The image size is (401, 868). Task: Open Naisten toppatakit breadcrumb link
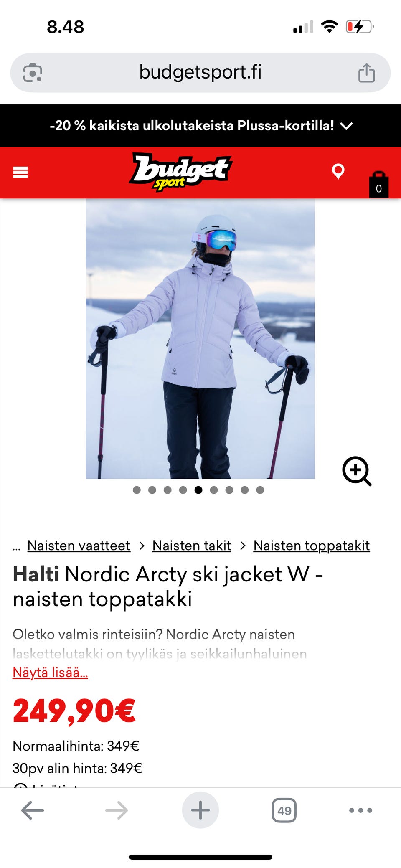(x=312, y=546)
